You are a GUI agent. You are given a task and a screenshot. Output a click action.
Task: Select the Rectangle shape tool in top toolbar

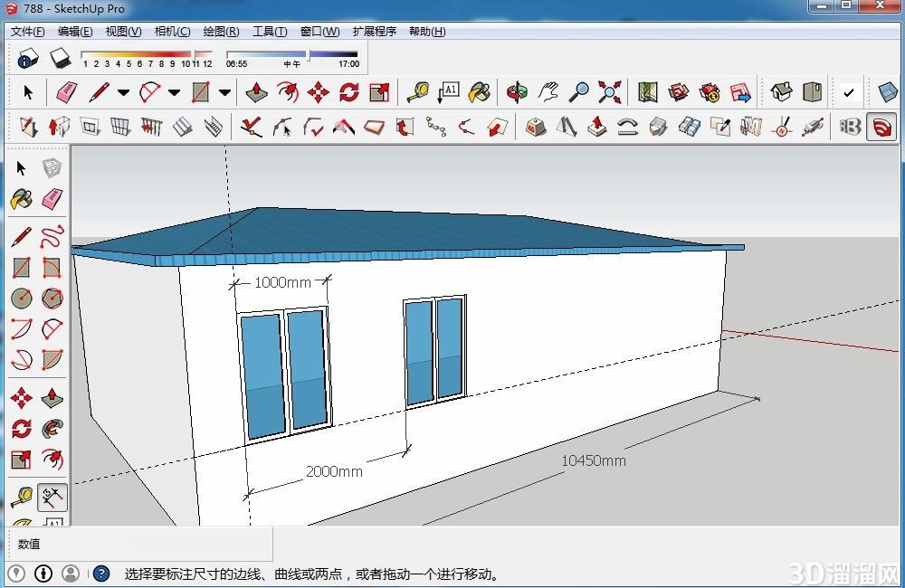pyautogui.click(x=201, y=92)
